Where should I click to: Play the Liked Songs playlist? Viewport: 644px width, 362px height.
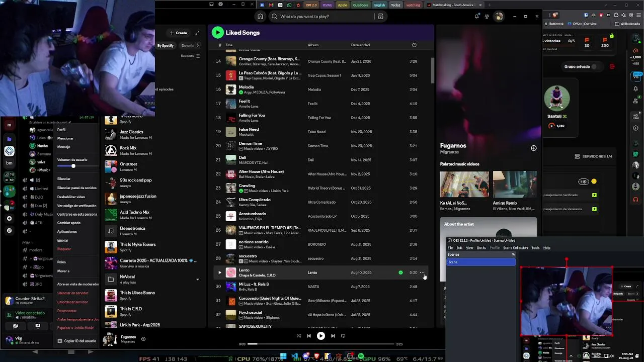[x=217, y=33]
